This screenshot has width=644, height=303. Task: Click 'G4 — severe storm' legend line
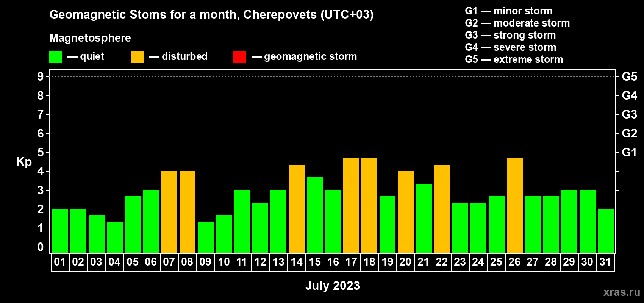511,47
